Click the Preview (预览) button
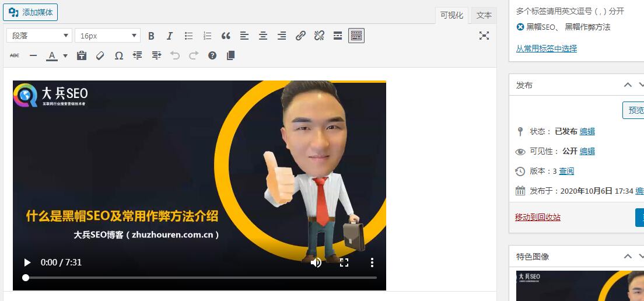This screenshot has height=301, width=644. [634, 110]
